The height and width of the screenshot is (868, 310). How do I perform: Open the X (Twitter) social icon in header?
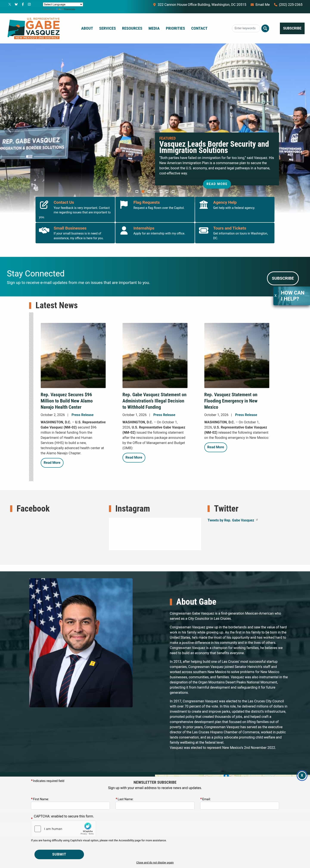(9, 4)
